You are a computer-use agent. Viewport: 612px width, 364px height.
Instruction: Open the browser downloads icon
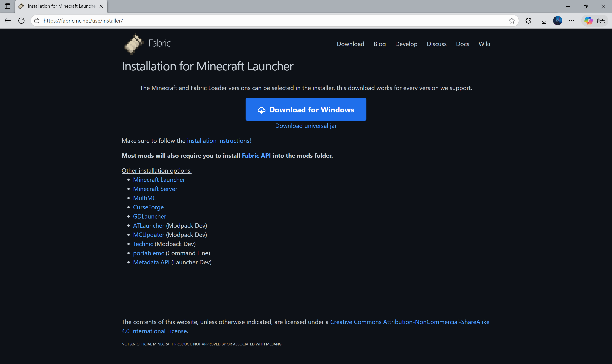pyautogui.click(x=544, y=21)
